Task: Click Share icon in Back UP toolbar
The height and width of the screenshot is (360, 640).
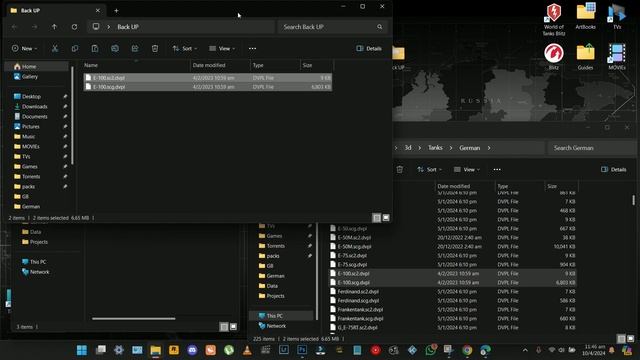Action: tap(135, 49)
